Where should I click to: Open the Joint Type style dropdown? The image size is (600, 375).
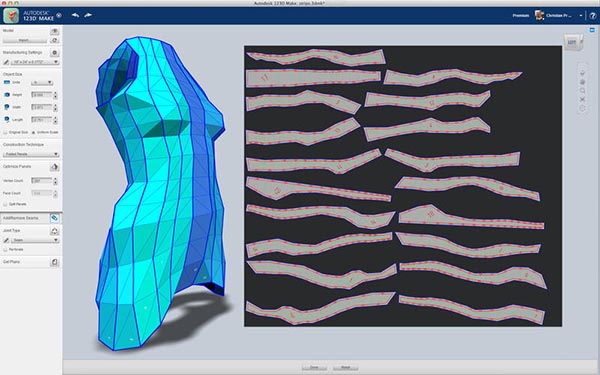(35, 240)
